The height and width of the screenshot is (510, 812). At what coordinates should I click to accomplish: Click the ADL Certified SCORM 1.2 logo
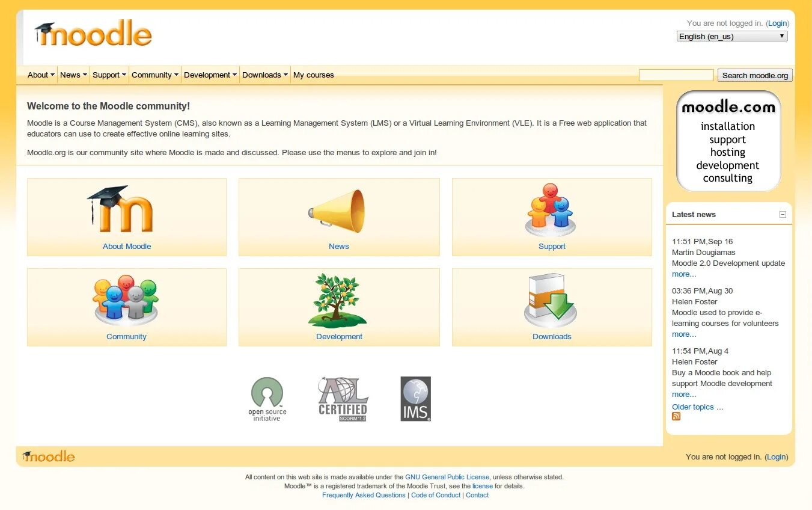[x=343, y=399]
